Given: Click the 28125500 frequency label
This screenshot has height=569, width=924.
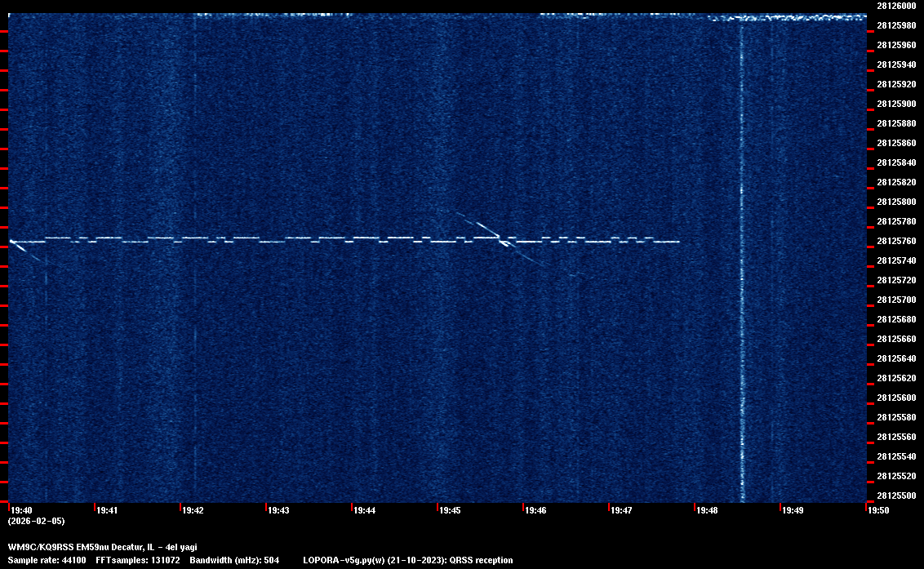Looking at the screenshot, I should click(895, 496).
